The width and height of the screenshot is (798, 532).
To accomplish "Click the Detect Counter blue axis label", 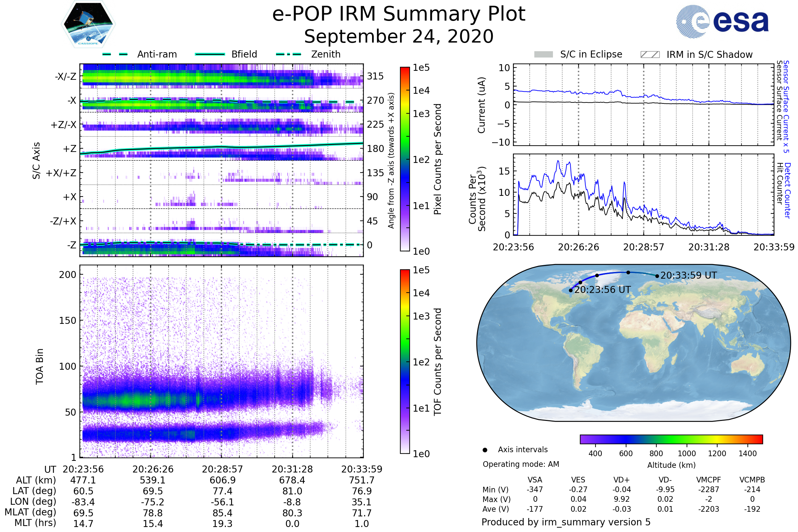I will point(787,191).
